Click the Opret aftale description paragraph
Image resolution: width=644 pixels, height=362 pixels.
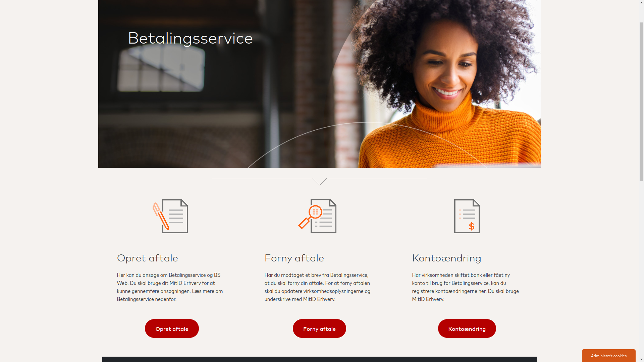coord(170,287)
